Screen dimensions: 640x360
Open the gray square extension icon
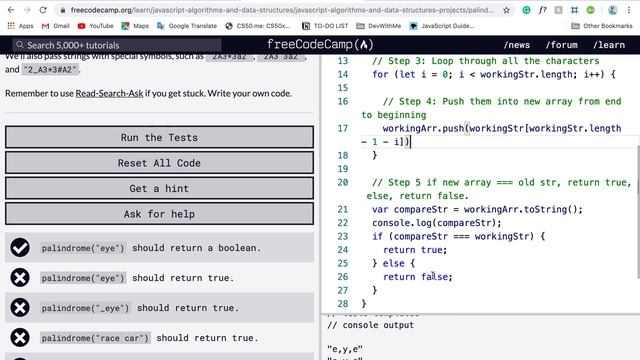coord(558,10)
